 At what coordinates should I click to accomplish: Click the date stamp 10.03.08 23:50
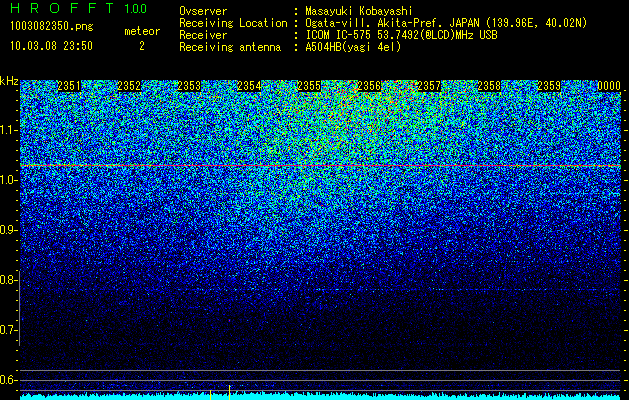[51, 46]
